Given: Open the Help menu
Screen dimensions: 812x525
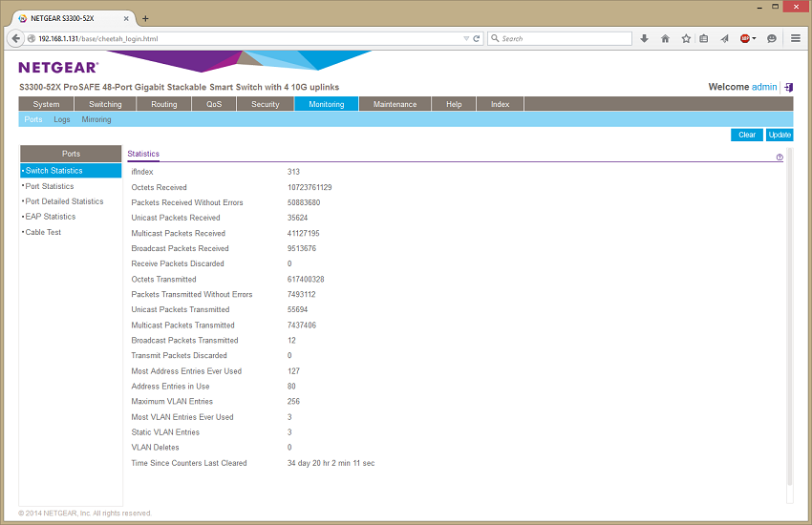Looking at the screenshot, I should click(454, 104).
